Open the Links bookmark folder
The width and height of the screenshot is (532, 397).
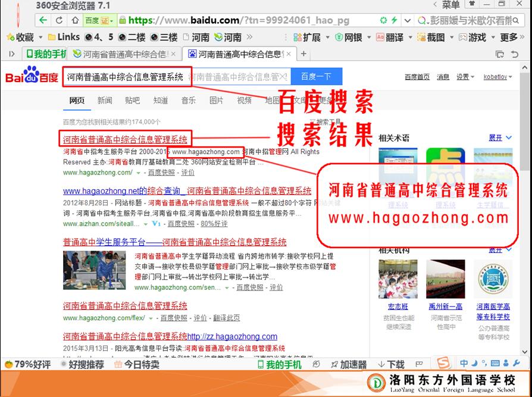click(x=64, y=37)
